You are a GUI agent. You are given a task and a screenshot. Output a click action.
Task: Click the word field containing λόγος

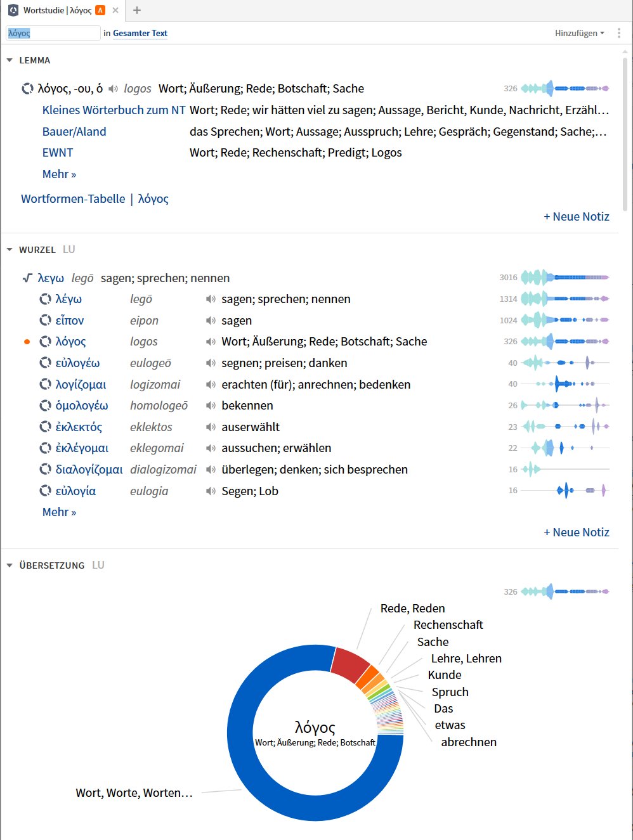(53, 33)
